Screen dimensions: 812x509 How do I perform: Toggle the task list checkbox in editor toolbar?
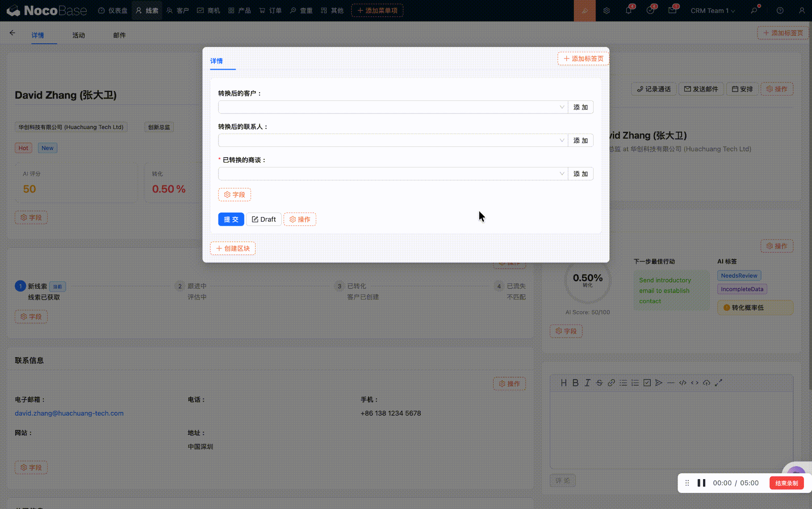(647, 383)
